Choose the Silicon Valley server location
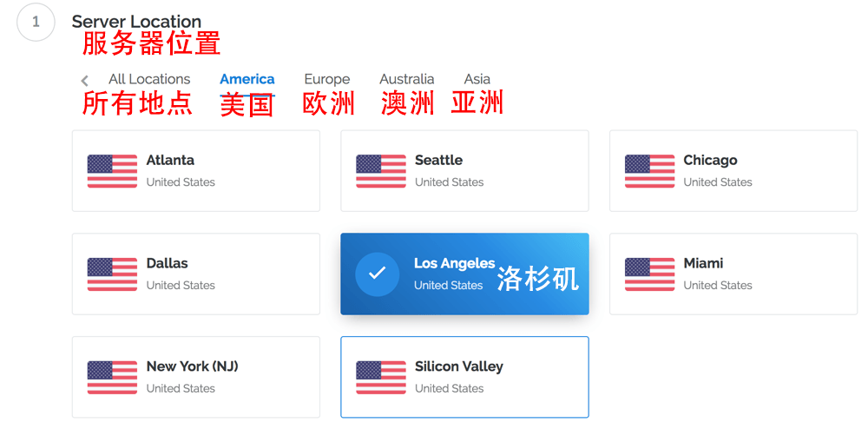The width and height of the screenshot is (868, 429). (464, 377)
